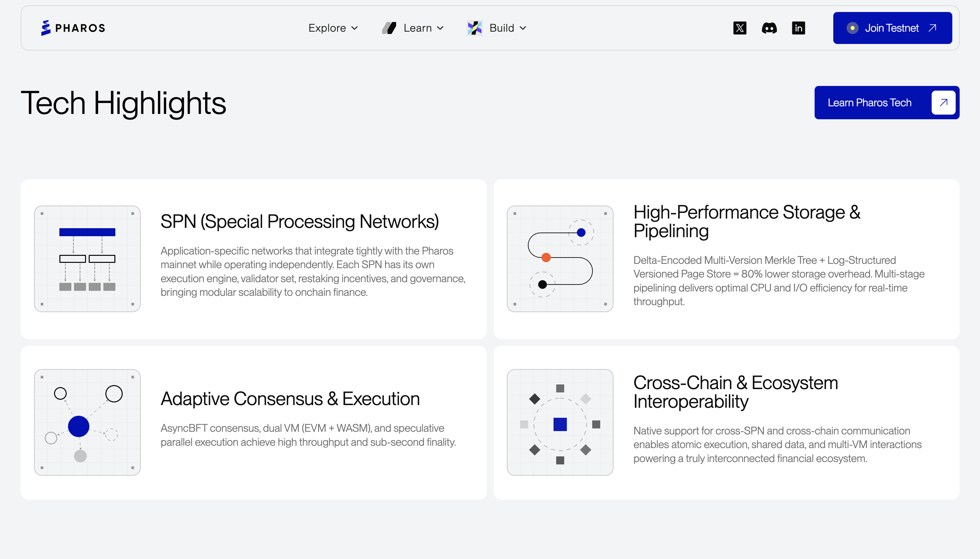Click the arrow icon in Join Testnet

(x=932, y=28)
